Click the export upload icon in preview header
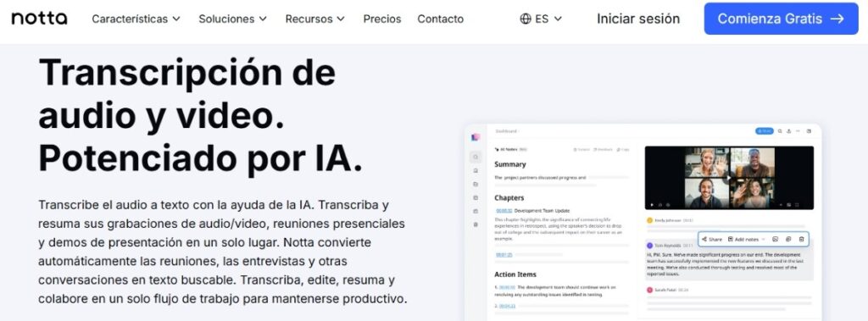Viewport: 868px width, 321px height. 788,131
